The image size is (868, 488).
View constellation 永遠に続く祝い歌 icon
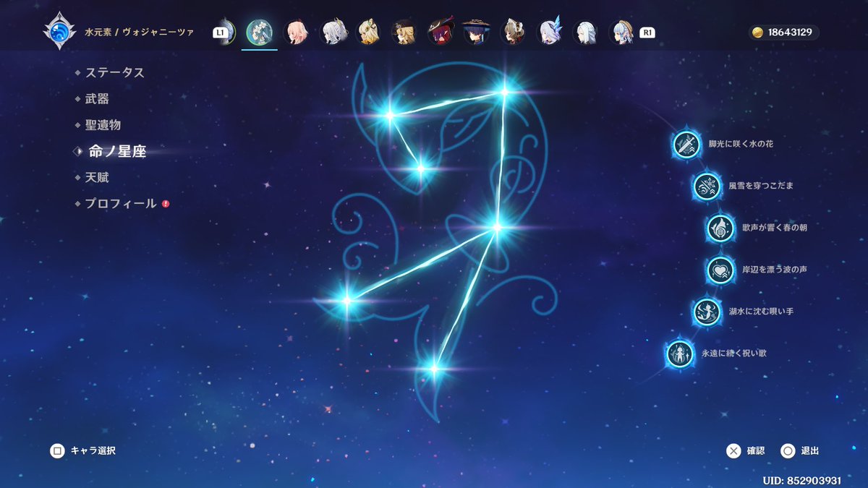(x=680, y=354)
